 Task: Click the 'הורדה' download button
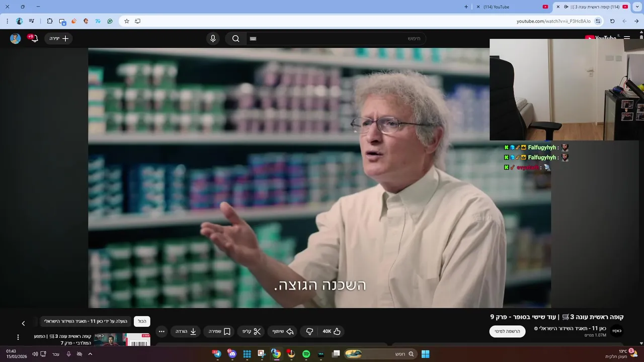click(x=186, y=331)
